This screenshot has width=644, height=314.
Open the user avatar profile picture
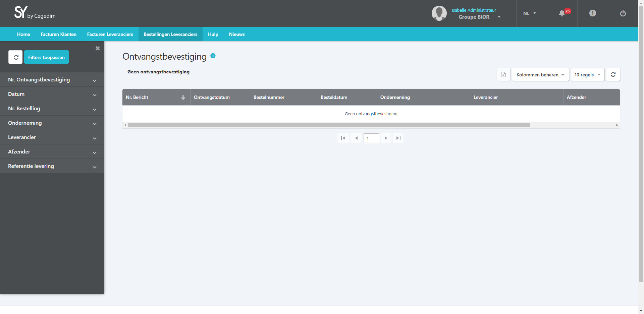439,13
